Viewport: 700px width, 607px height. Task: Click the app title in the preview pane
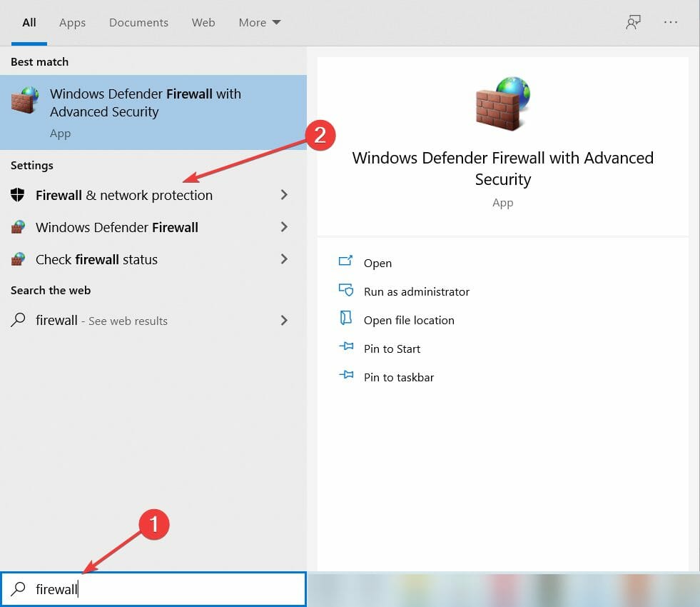pyautogui.click(x=502, y=169)
